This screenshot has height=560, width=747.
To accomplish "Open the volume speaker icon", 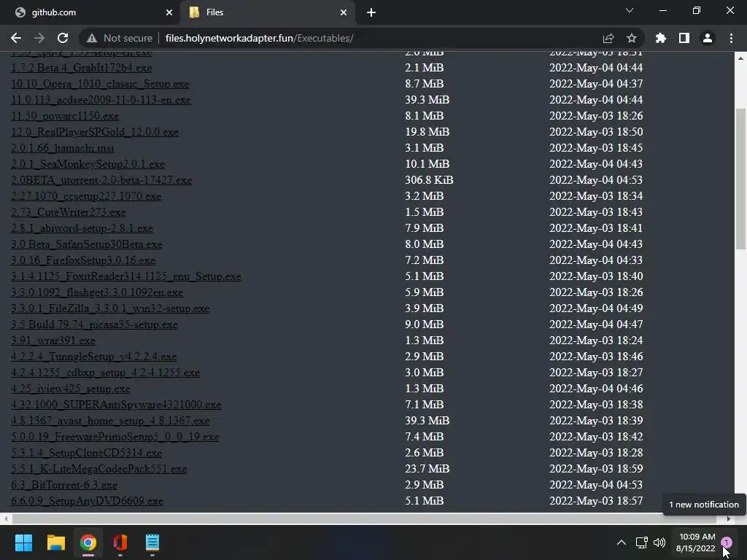I will tap(659, 542).
